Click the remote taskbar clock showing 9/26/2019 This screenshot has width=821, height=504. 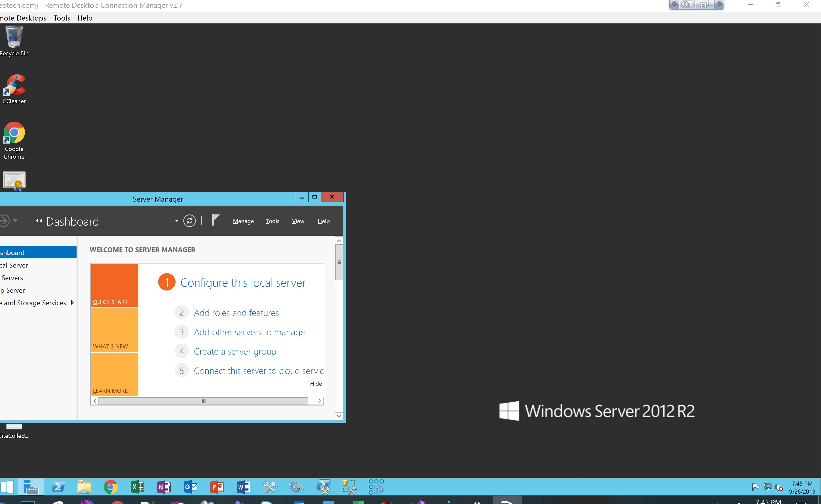coord(802,487)
